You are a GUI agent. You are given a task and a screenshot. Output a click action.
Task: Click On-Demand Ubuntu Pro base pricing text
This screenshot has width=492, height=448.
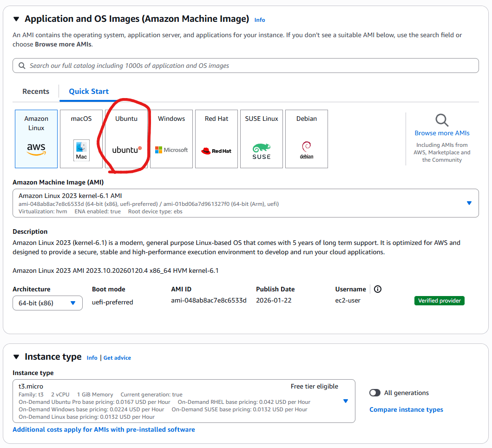(x=94, y=402)
